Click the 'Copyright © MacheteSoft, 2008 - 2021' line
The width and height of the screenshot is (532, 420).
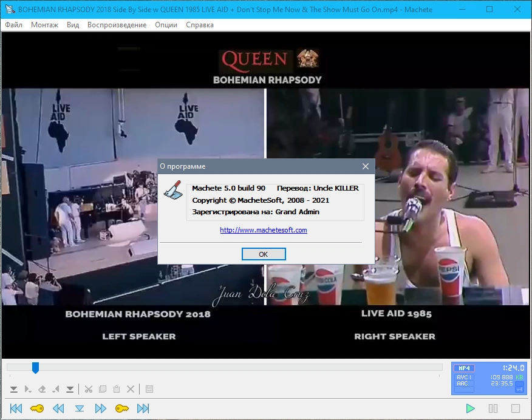tap(261, 200)
